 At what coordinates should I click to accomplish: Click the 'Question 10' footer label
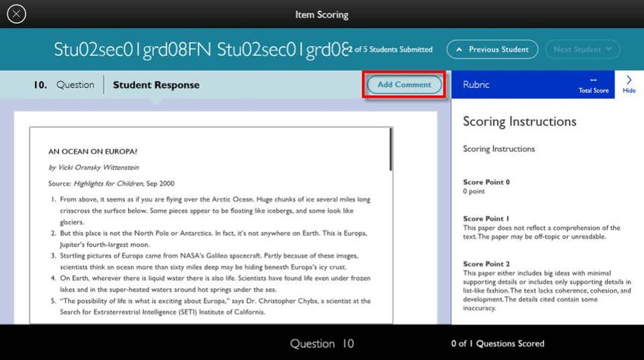tap(322, 343)
